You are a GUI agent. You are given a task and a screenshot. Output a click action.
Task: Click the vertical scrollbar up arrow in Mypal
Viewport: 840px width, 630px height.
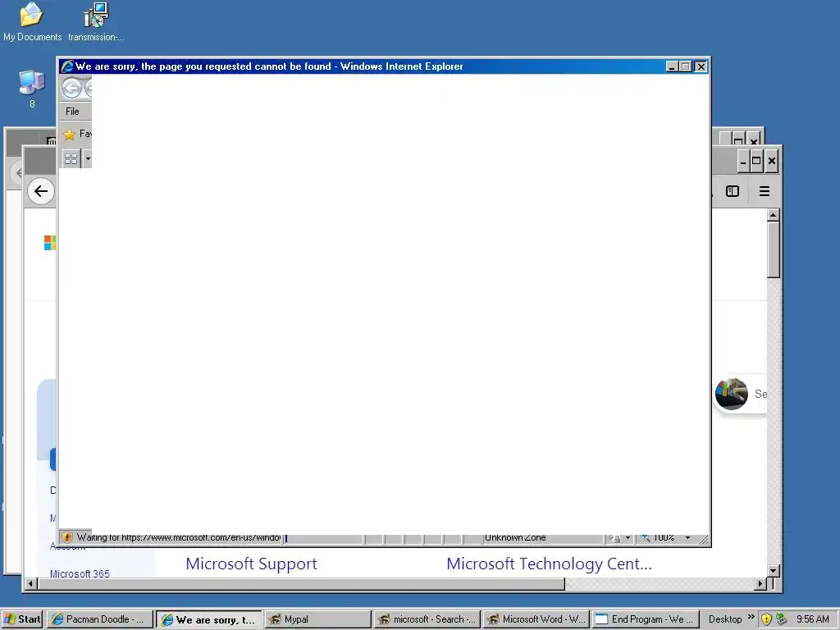pyautogui.click(x=773, y=216)
